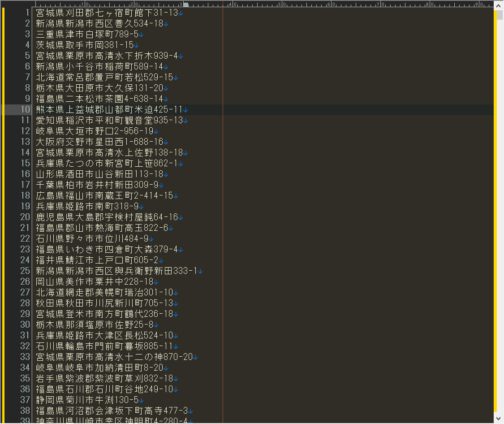The height and width of the screenshot is (424, 504).
Task: Click the 静岡県菊川市牛渕 address line
Action: 87,400
